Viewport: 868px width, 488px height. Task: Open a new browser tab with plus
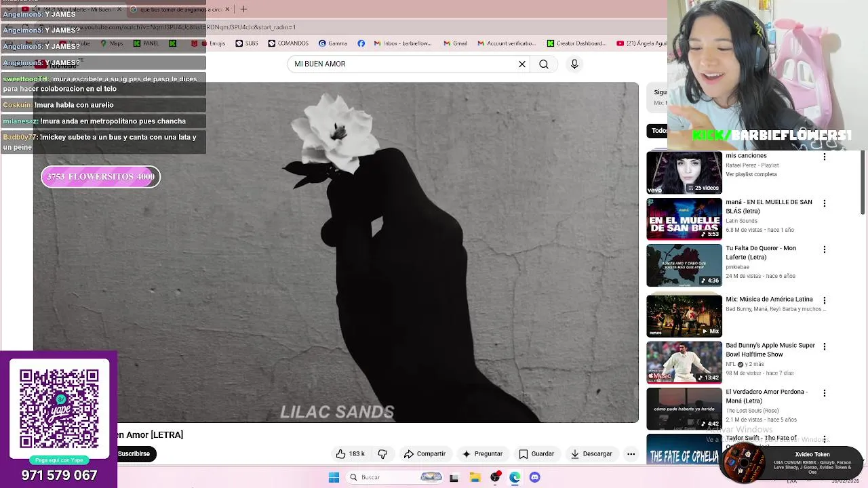(243, 9)
